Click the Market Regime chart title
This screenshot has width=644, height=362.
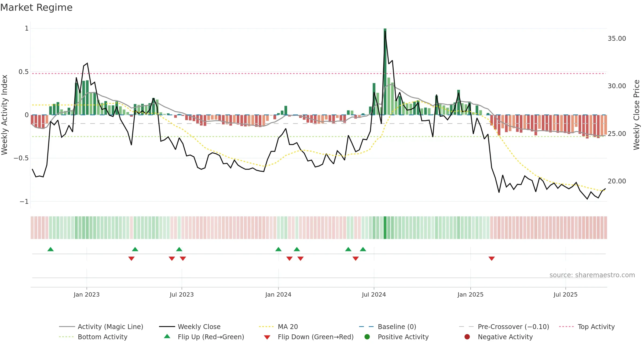point(36,8)
